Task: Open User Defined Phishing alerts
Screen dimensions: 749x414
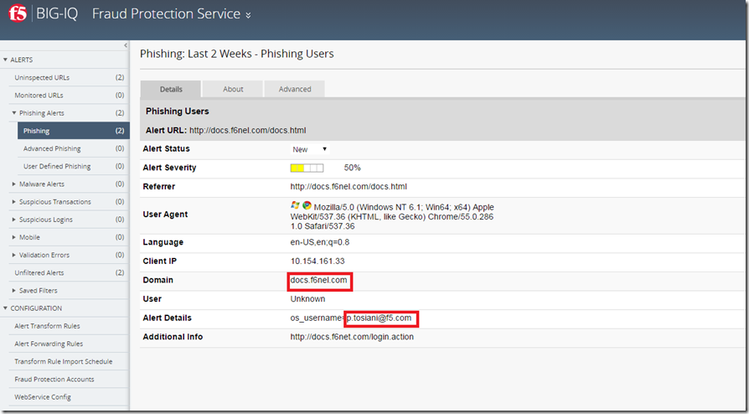Action: (56, 166)
